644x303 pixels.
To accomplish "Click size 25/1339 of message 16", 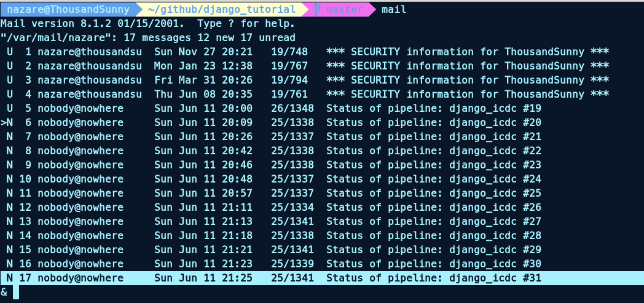I will click(293, 264).
